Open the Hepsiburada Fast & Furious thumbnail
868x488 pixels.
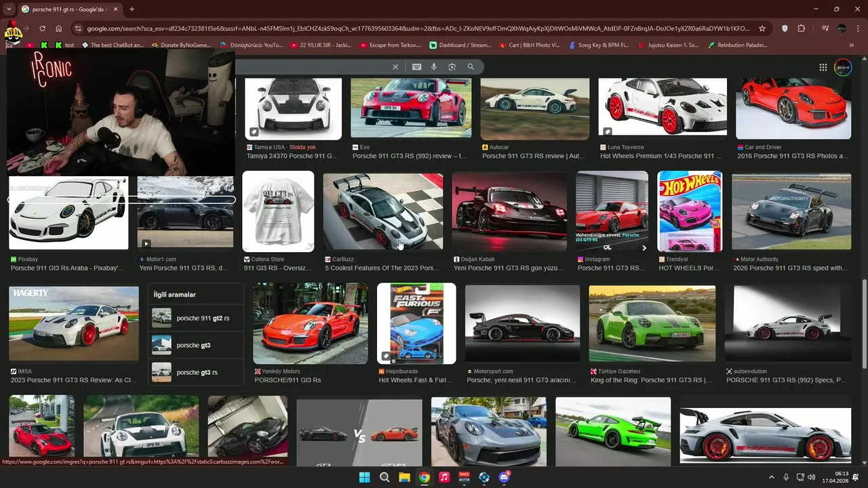pos(416,324)
